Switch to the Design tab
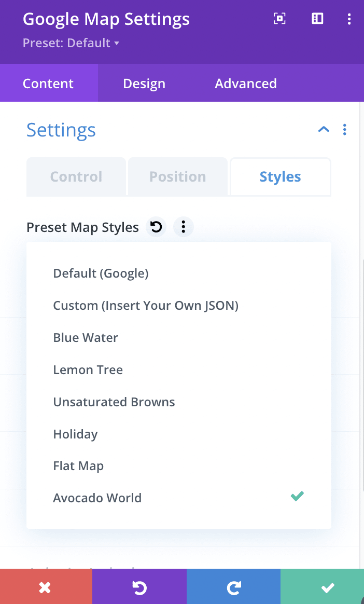 [144, 83]
